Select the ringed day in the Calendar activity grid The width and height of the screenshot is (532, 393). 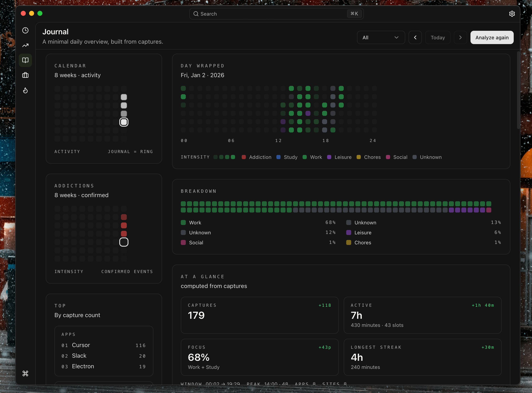click(x=124, y=122)
